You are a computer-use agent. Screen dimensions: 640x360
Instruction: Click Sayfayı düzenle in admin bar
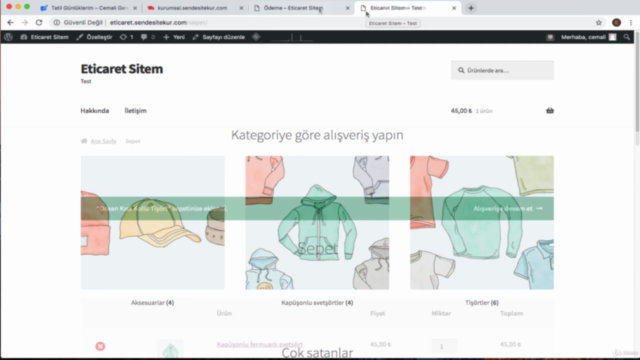(x=218, y=37)
